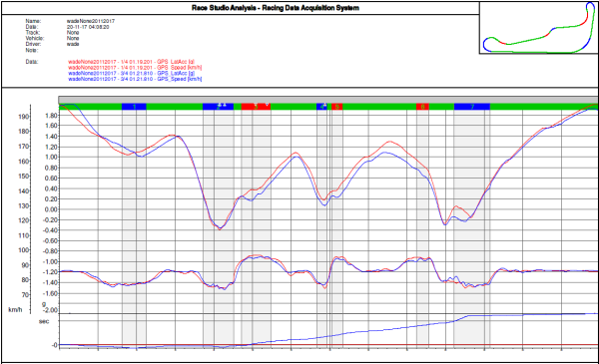The image size is (599, 364).
Task: Click the Vehicle field value None
Action: tap(73, 38)
